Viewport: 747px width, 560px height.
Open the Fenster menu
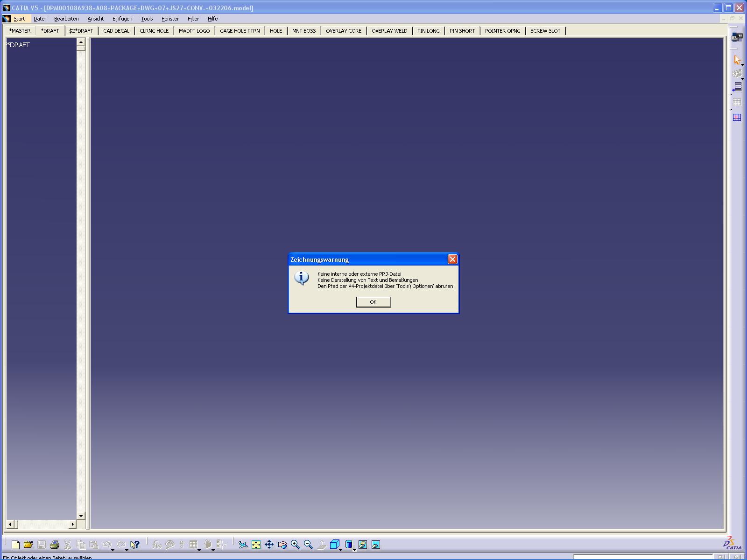coord(170,19)
